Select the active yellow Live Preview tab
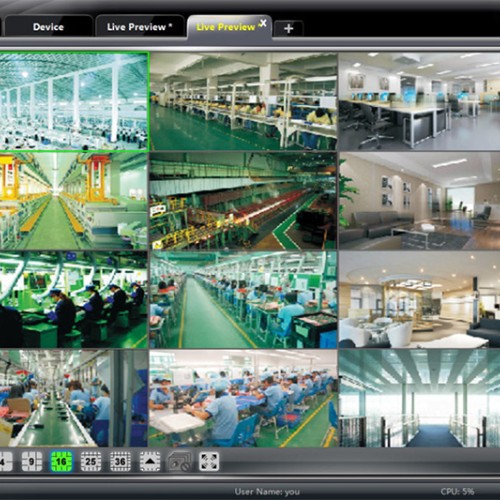Screen dimensions: 500x500 tap(226, 27)
